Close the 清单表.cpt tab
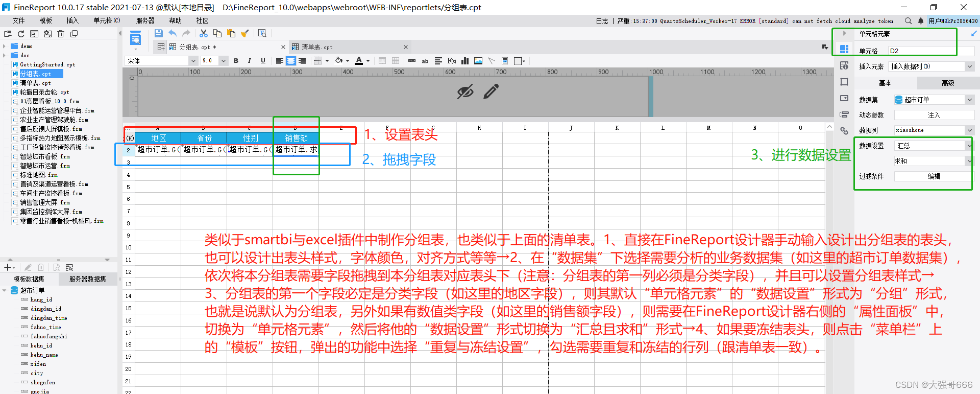 406,47
